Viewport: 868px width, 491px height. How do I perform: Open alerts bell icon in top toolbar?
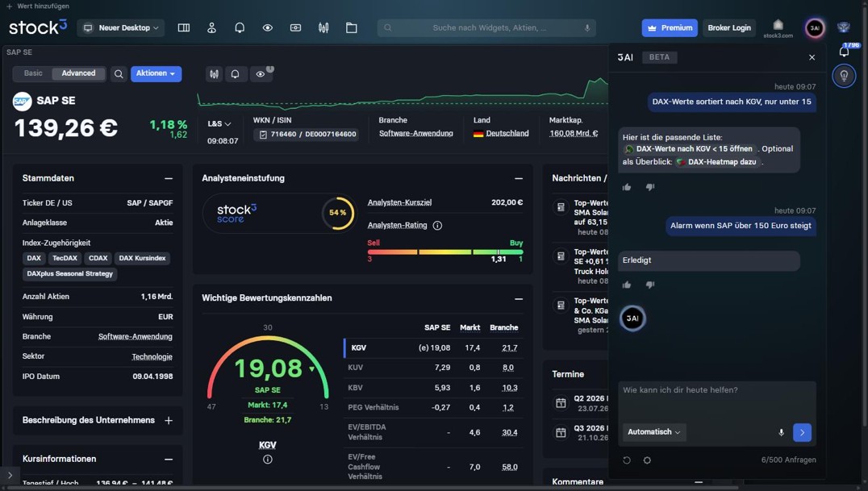point(240,27)
